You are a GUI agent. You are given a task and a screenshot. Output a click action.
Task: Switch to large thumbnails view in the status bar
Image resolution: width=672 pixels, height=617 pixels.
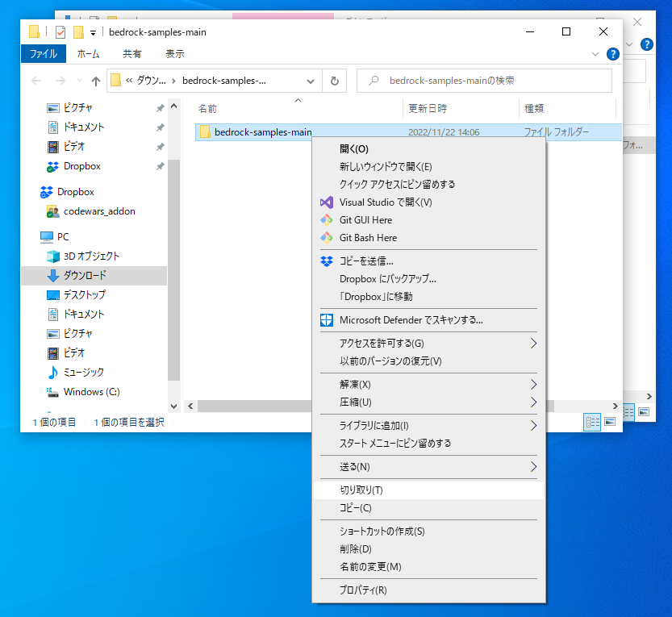coord(609,421)
